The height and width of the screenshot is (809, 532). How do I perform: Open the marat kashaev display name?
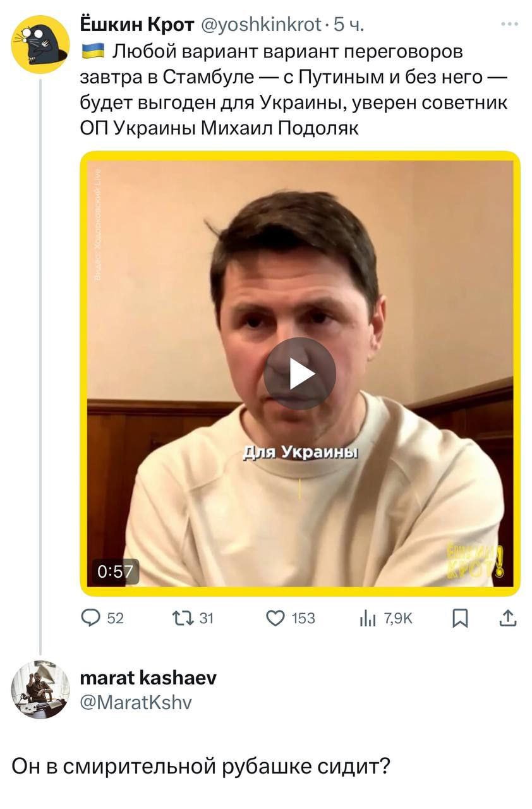pyautogui.click(x=148, y=678)
